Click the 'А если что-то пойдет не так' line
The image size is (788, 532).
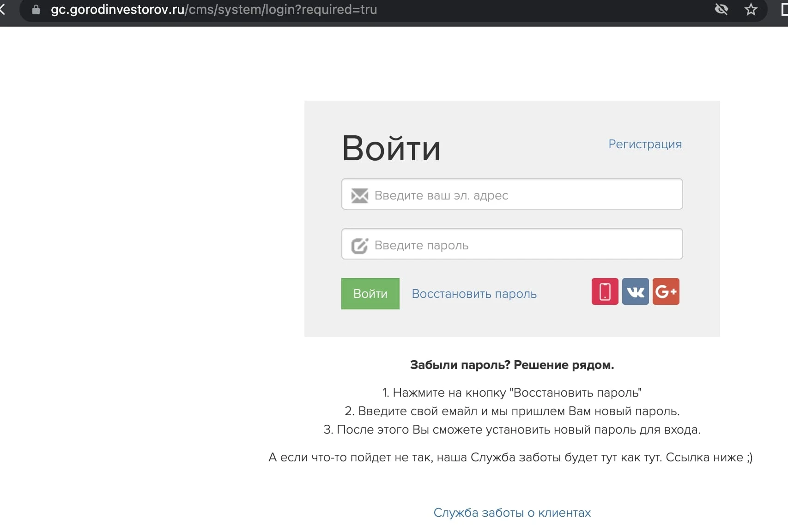pos(510,457)
